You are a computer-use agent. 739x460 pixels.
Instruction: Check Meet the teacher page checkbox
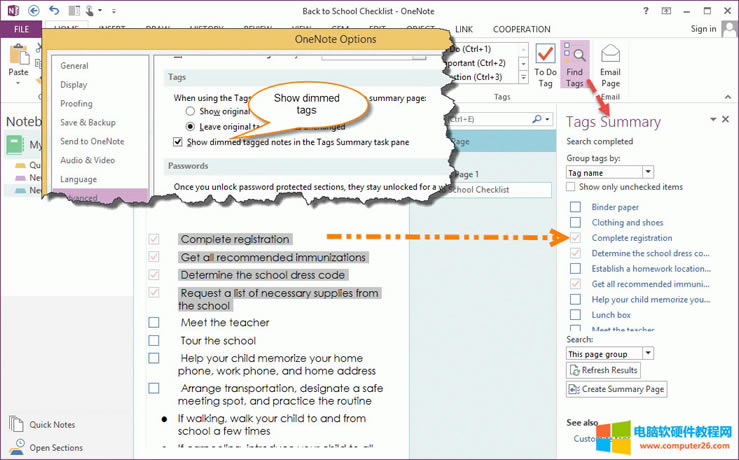pyautogui.click(x=154, y=322)
